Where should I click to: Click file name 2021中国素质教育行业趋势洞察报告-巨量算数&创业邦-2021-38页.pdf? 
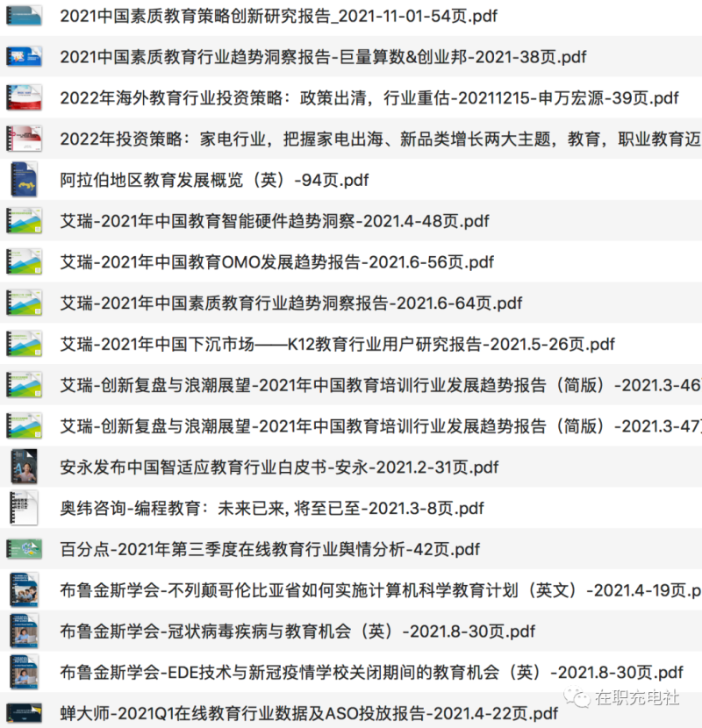click(323, 57)
